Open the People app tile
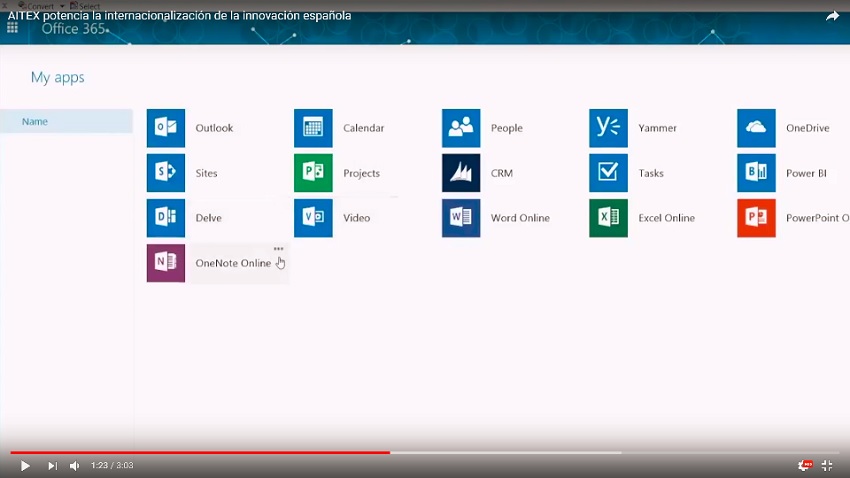 (461, 128)
